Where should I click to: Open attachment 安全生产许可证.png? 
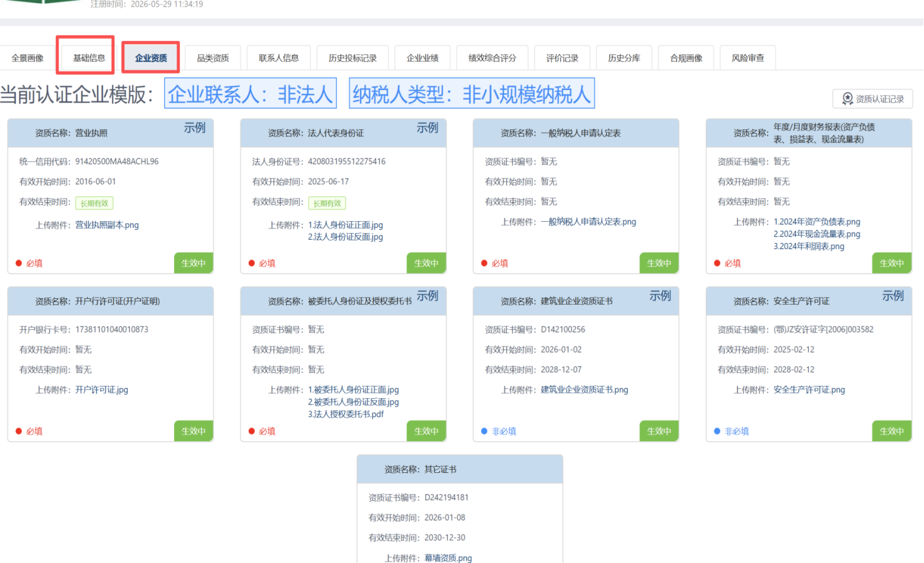pos(809,390)
